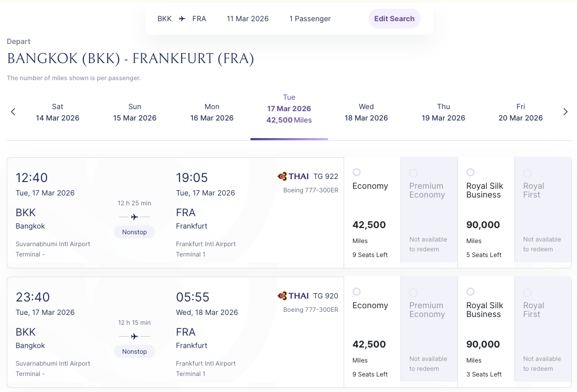Click the BANGKOK (BKK) - FRANKFURT (FRA) heading
This screenshot has height=392, width=577.
[130, 59]
